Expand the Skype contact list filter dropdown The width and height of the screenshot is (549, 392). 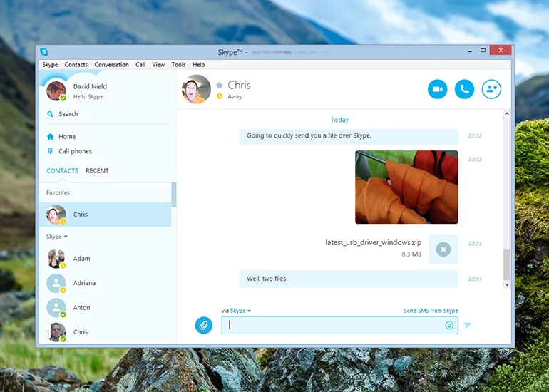57,237
